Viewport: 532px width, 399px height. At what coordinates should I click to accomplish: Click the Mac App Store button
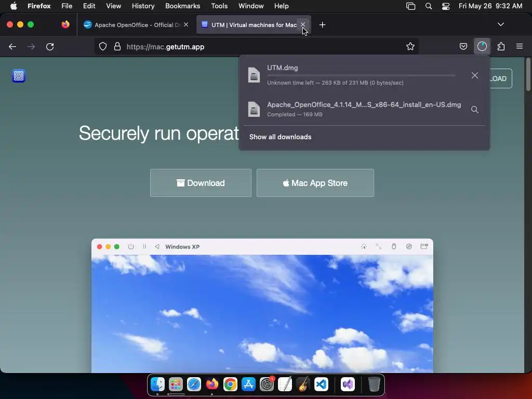click(315, 183)
